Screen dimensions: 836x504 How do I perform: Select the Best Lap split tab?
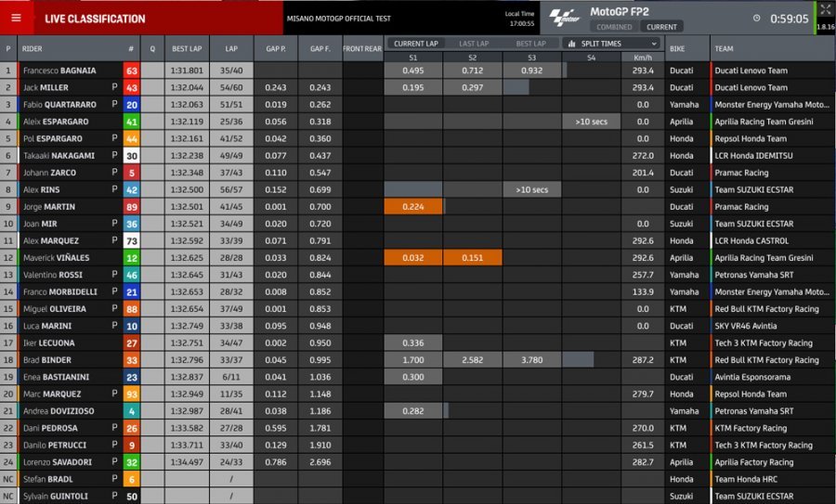point(530,44)
